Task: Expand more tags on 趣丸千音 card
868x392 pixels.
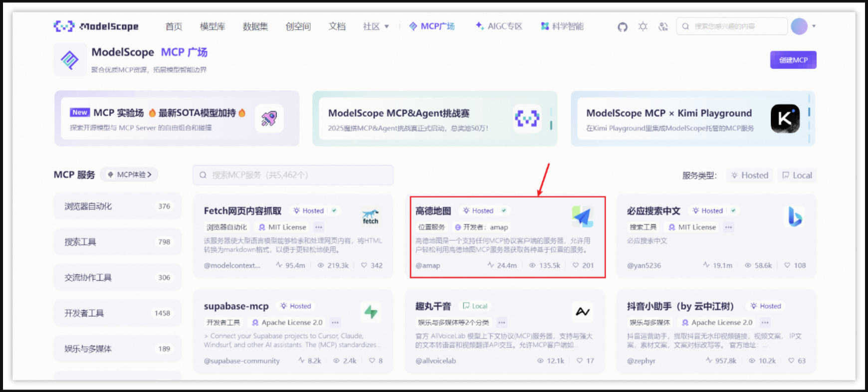Action: [x=502, y=323]
